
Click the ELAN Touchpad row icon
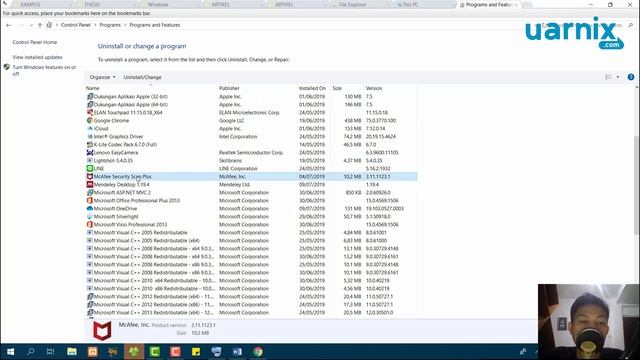[x=90, y=113]
